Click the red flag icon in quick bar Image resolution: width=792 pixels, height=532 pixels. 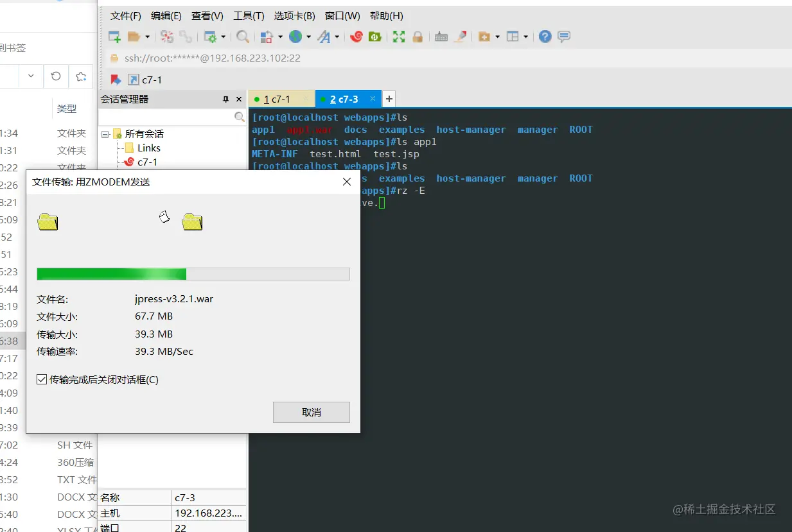point(116,80)
